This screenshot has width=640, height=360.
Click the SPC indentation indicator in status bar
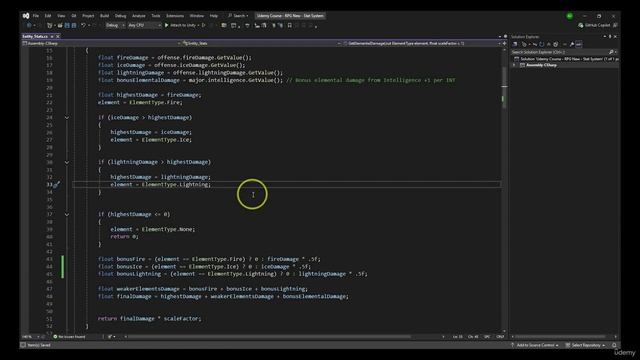tap(487, 337)
